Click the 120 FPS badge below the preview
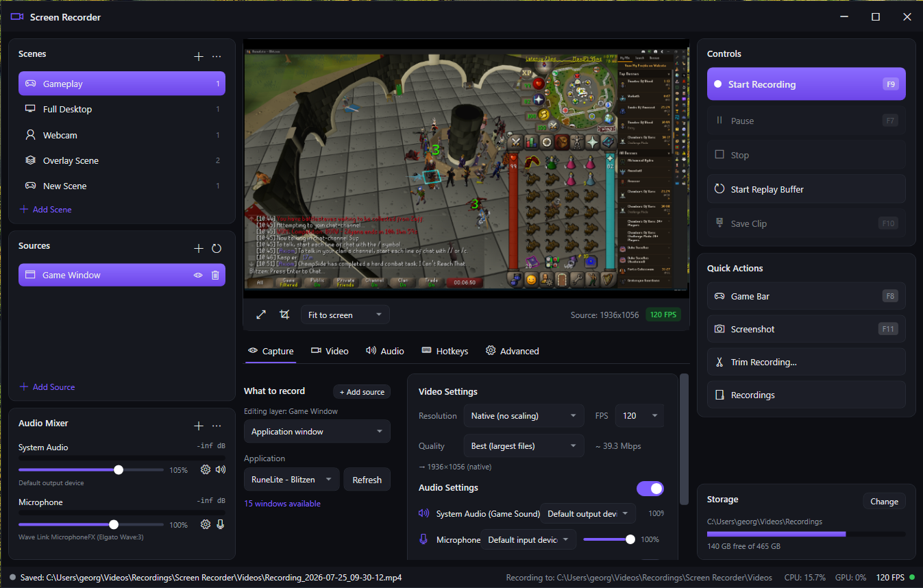 tap(663, 315)
